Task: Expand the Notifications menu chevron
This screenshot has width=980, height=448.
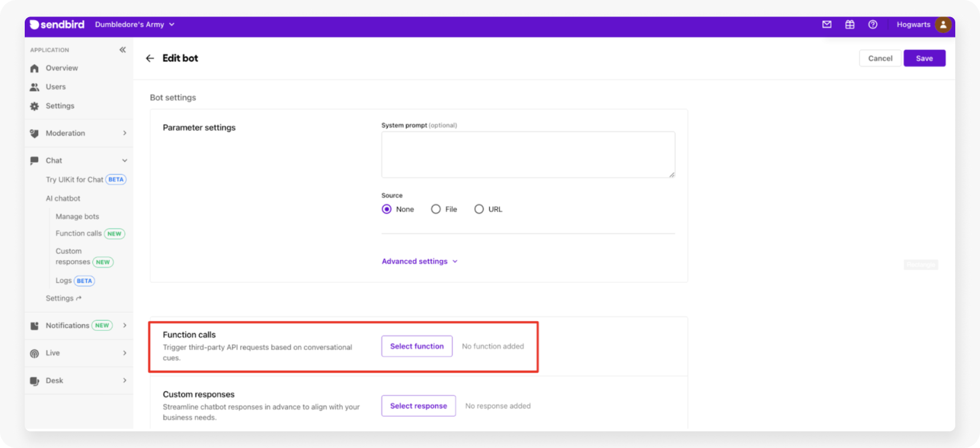Action: point(124,325)
